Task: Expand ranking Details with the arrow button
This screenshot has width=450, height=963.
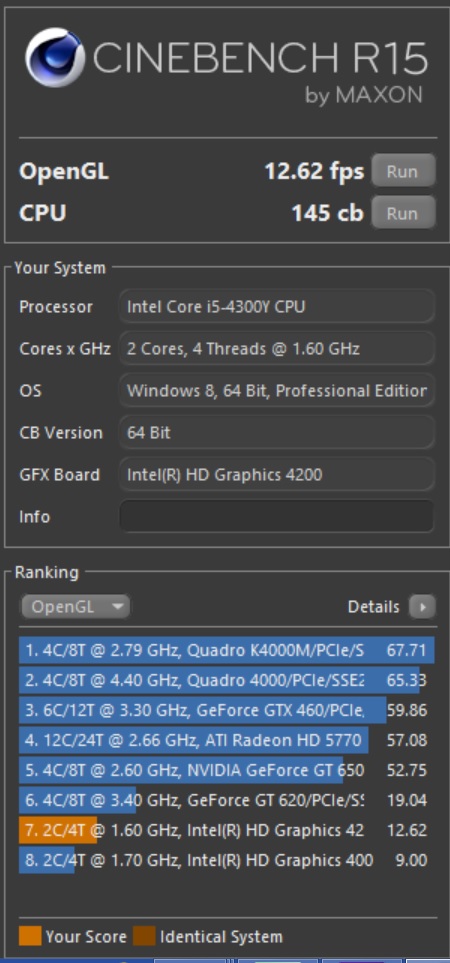Action: pyautogui.click(x=422, y=607)
